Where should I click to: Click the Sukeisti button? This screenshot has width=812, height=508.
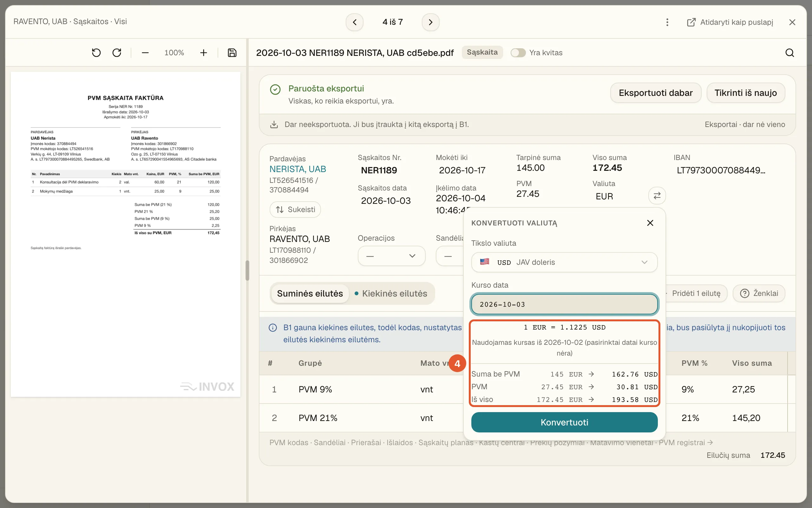[295, 210]
